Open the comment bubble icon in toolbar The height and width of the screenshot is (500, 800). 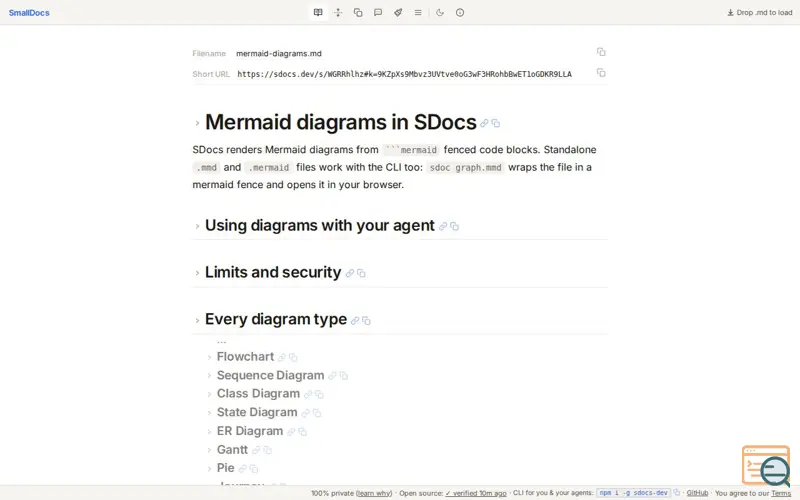point(378,12)
